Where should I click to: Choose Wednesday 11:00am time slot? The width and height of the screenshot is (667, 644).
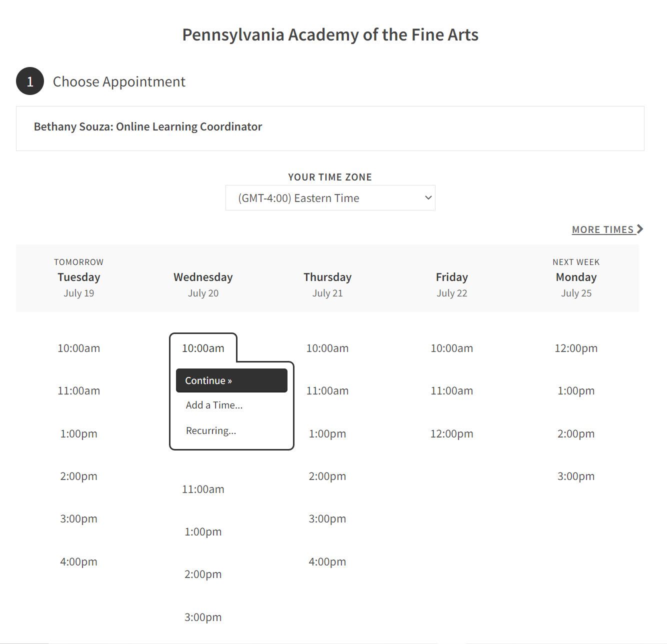pyautogui.click(x=203, y=489)
